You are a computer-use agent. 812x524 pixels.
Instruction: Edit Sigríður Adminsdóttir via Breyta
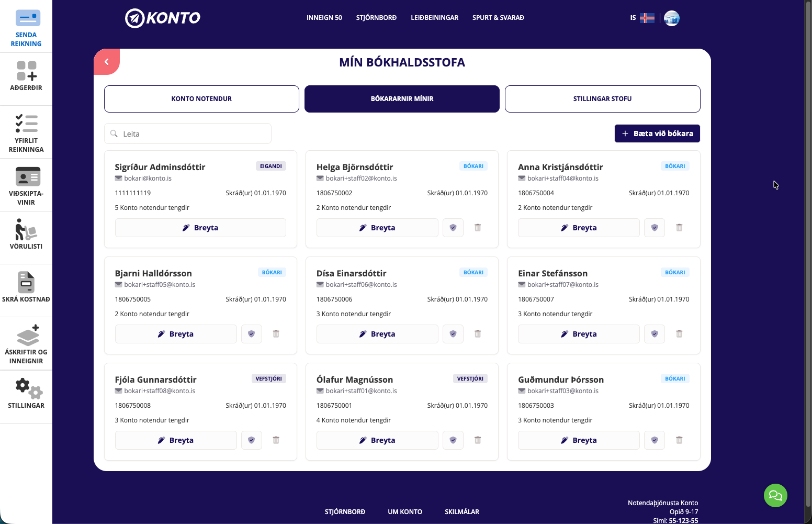200,228
